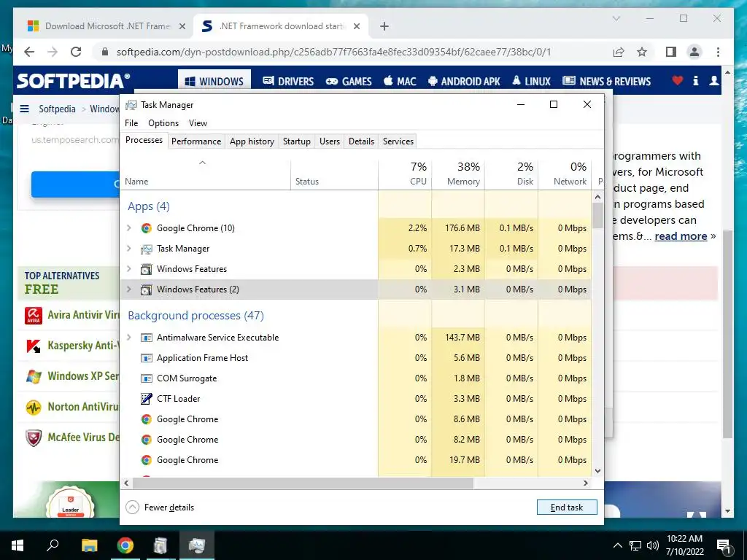Click the Softpedia info icon
This screenshot has height=560, width=747.
coord(695,81)
